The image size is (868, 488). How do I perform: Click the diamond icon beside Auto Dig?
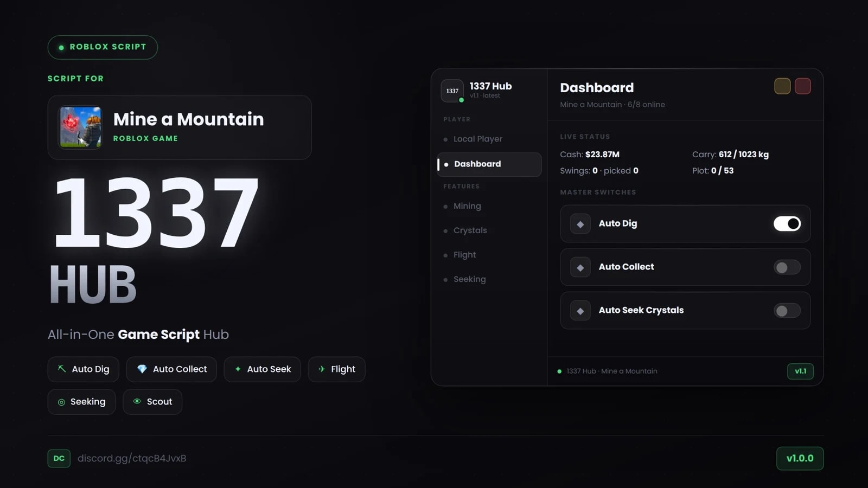point(580,223)
